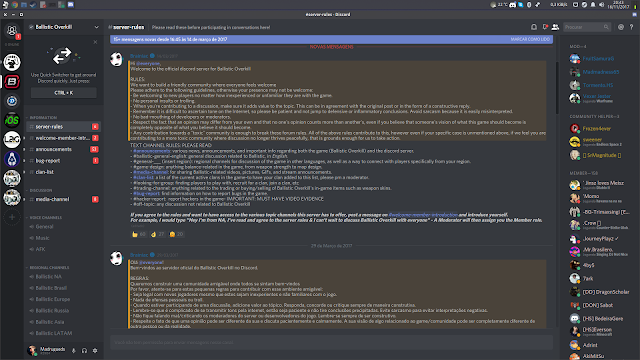Click the #media-channel link in text channel rules
This screenshot has height=360, width=640.
151,172
